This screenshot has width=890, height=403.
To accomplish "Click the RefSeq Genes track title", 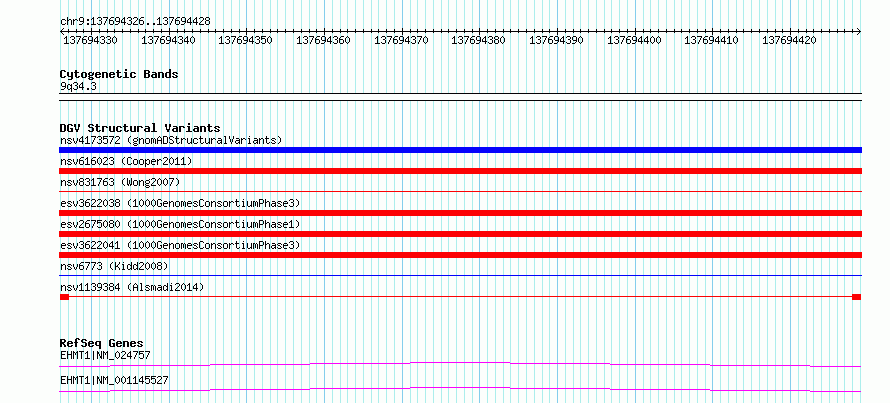I will [102, 343].
